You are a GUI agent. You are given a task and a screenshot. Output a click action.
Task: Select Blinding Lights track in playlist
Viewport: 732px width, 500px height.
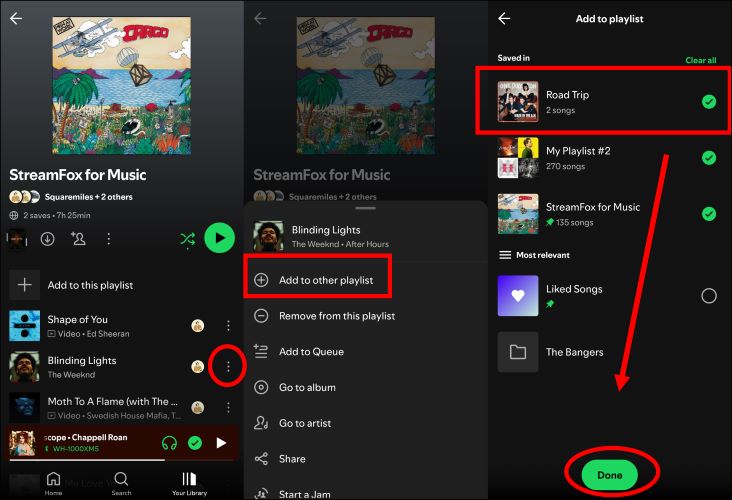pyautogui.click(x=121, y=366)
